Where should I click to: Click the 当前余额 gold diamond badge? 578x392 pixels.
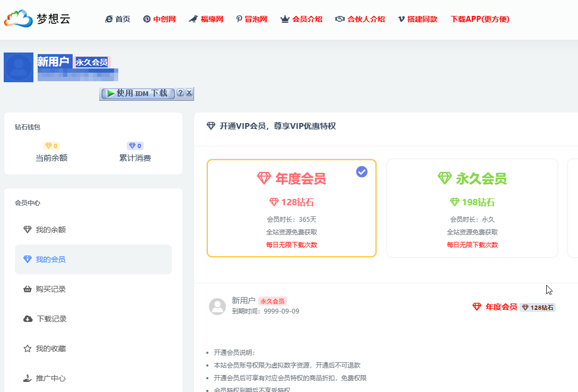(51, 146)
